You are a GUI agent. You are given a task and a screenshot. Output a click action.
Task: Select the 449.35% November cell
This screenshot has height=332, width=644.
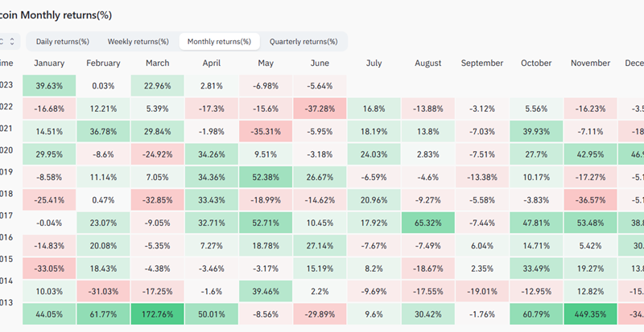point(592,314)
